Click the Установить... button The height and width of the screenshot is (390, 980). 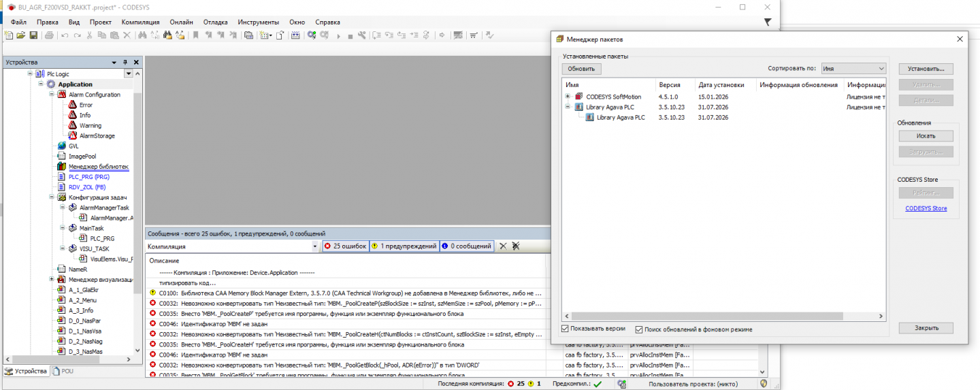pyautogui.click(x=926, y=69)
